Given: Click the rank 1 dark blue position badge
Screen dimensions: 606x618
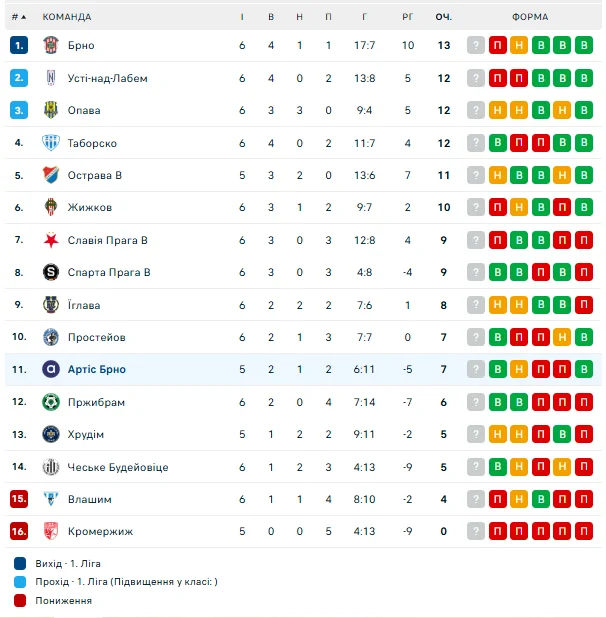Looking at the screenshot, I should (x=19, y=45).
